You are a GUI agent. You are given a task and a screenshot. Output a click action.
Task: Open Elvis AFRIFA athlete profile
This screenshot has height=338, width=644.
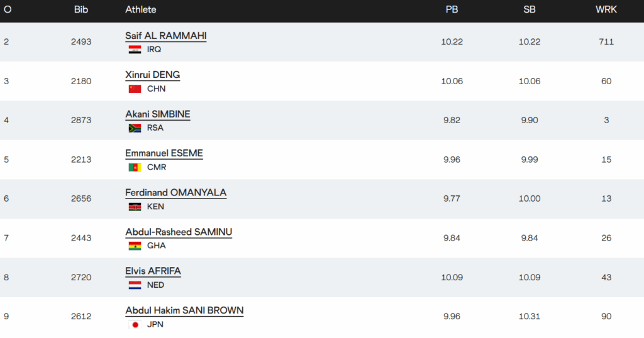click(153, 271)
